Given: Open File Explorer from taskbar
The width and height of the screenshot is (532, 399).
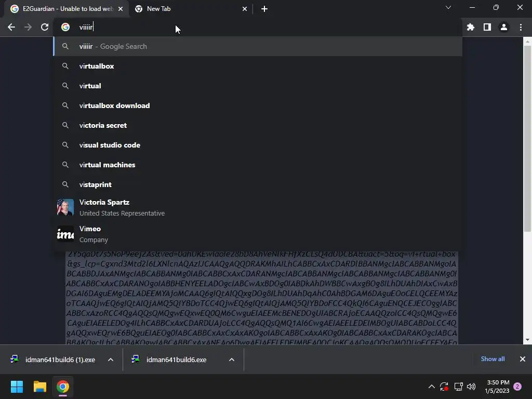Looking at the screenshot, I should point(39,387).
